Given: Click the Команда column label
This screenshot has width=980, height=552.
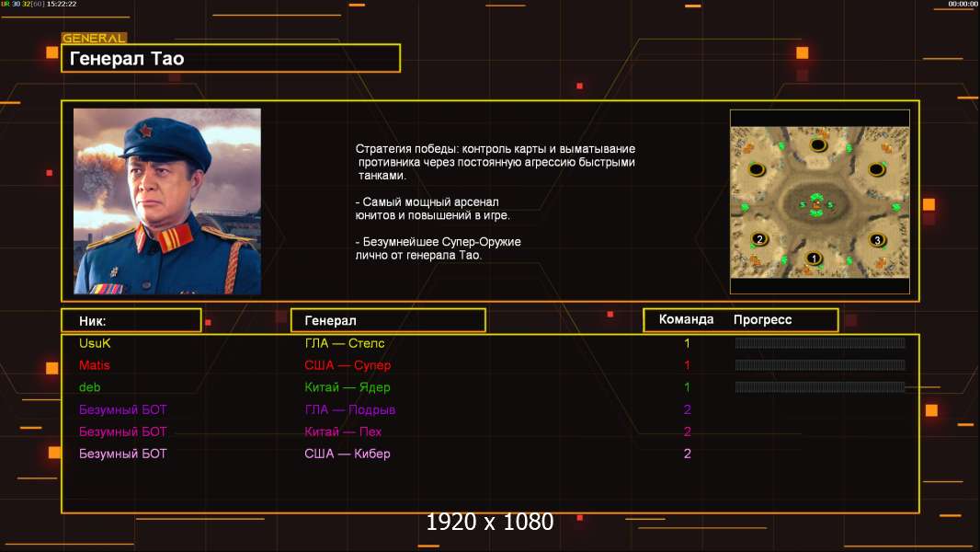Looking at the screenshot, I should click(686, 319).
